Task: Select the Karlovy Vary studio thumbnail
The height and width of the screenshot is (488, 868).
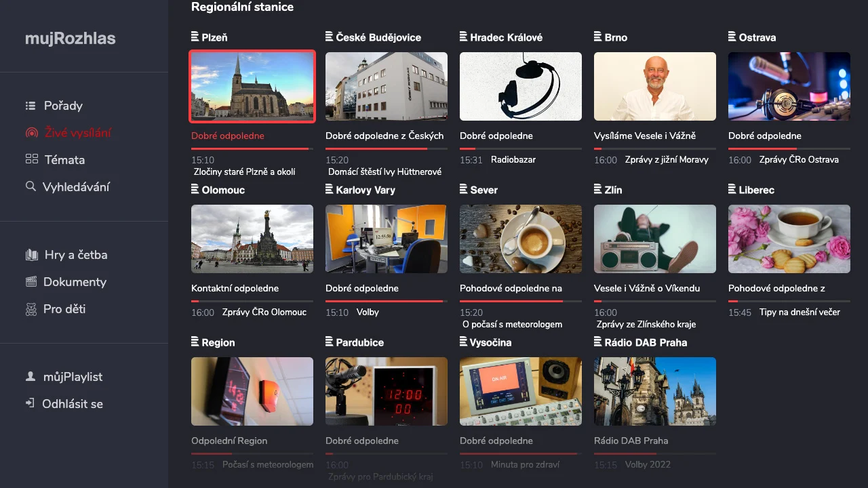Action: click(386, 239)
